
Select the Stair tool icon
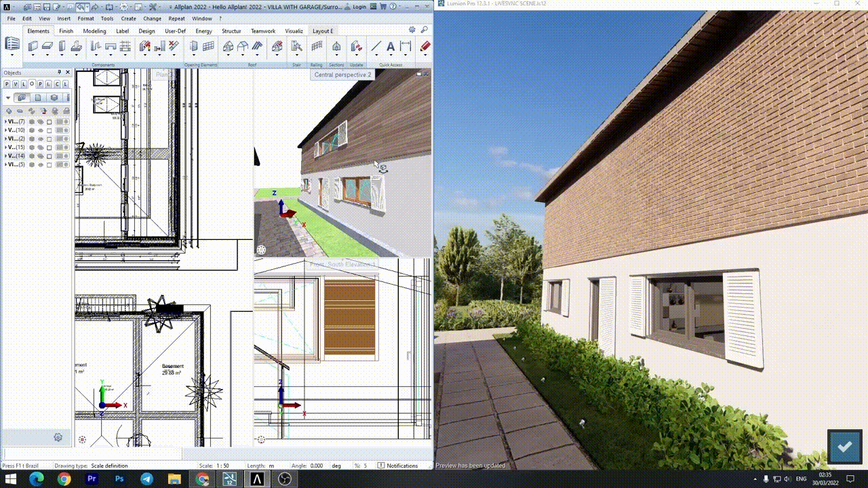point(296,46)
